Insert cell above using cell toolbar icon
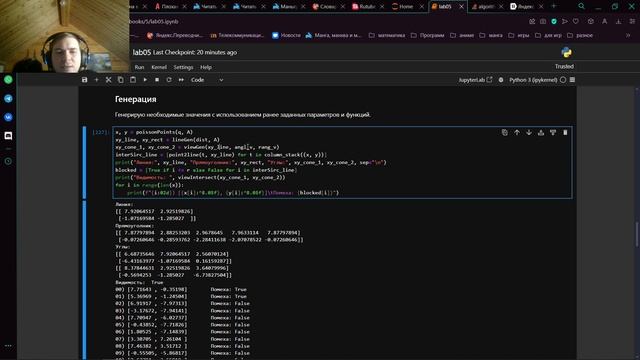The height and width of the screenshot is (360, 640). pyautogui.click(x=541, y=132)
